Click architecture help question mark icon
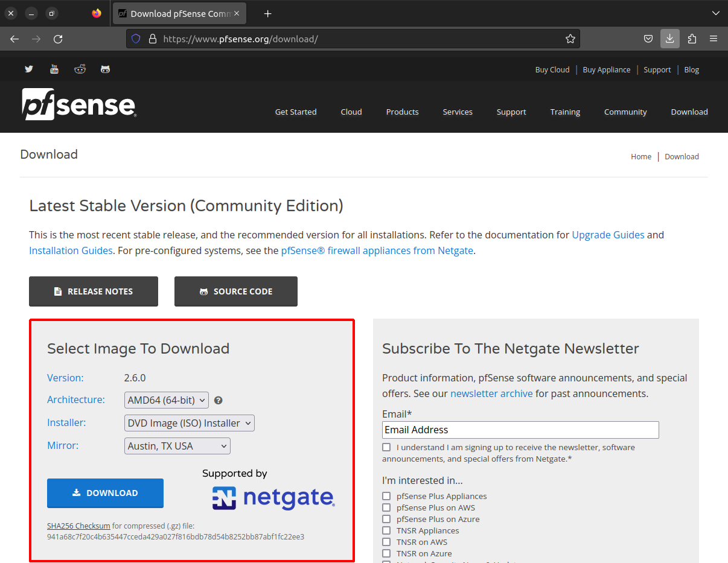The height and width of the screenshot is (563, 728). point(219,400)
